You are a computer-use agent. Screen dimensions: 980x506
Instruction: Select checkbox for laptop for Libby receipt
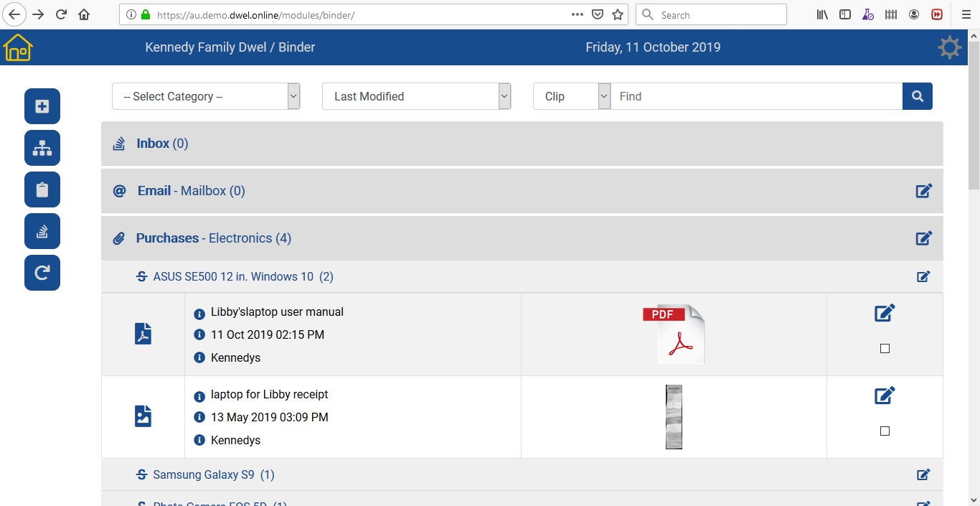coord(885,431)
